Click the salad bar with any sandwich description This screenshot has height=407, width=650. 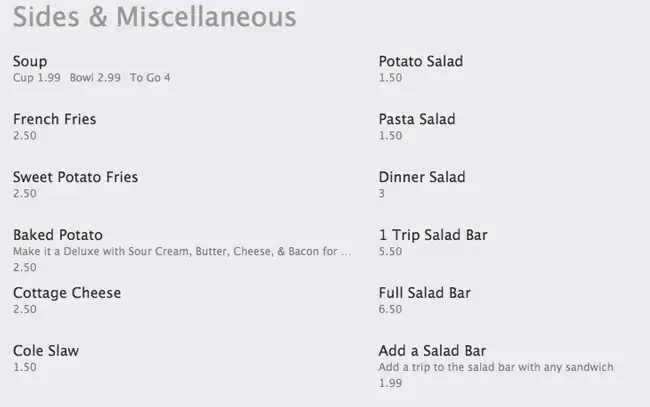pos(496,368)
